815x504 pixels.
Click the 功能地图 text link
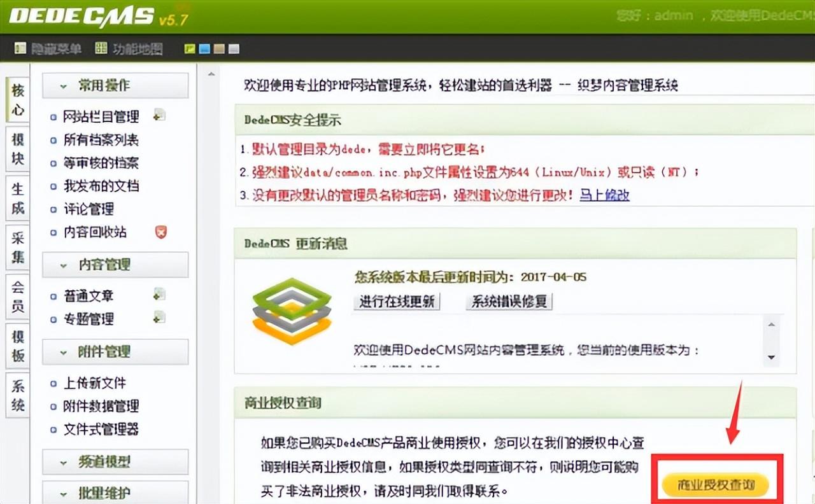pos(138,48)
